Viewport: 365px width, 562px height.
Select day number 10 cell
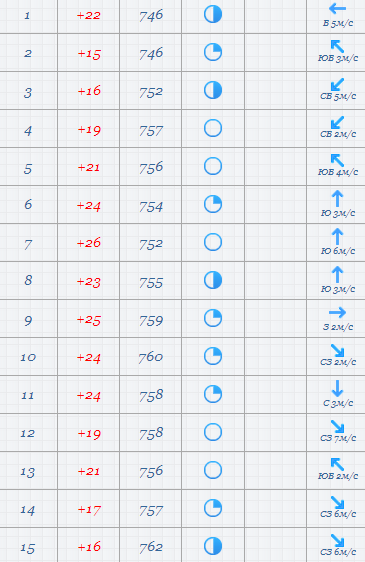pos(28,357)
